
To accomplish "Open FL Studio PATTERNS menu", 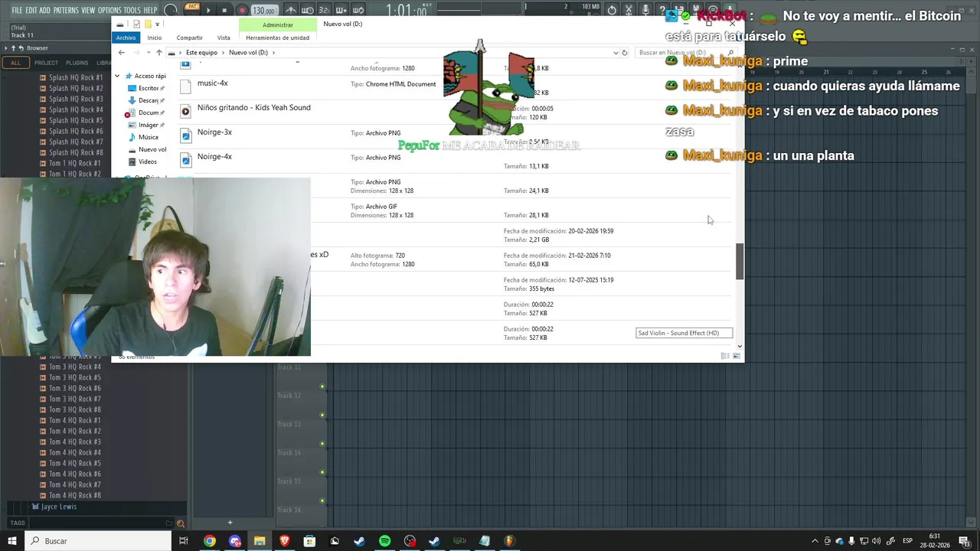I will click(x=66, y=10).
